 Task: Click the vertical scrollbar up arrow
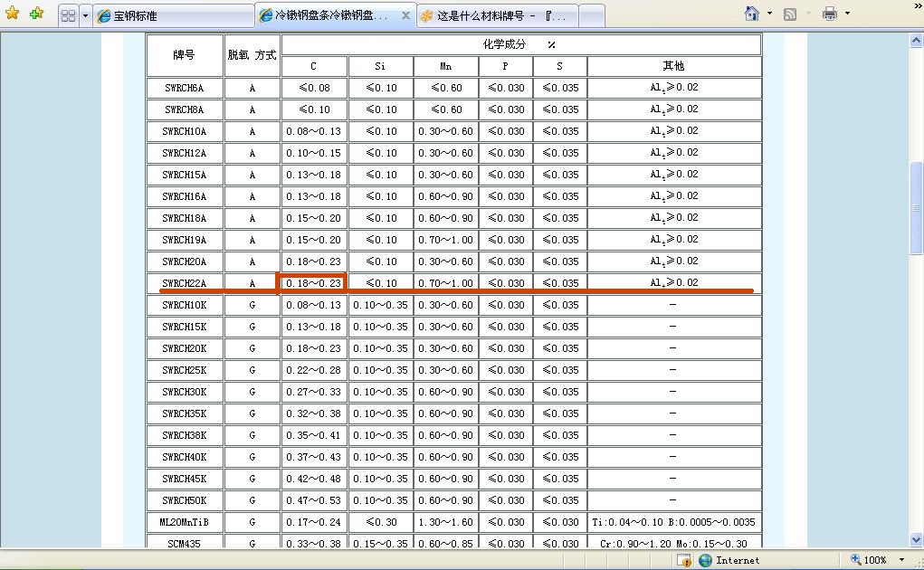[x=917, y=40]
